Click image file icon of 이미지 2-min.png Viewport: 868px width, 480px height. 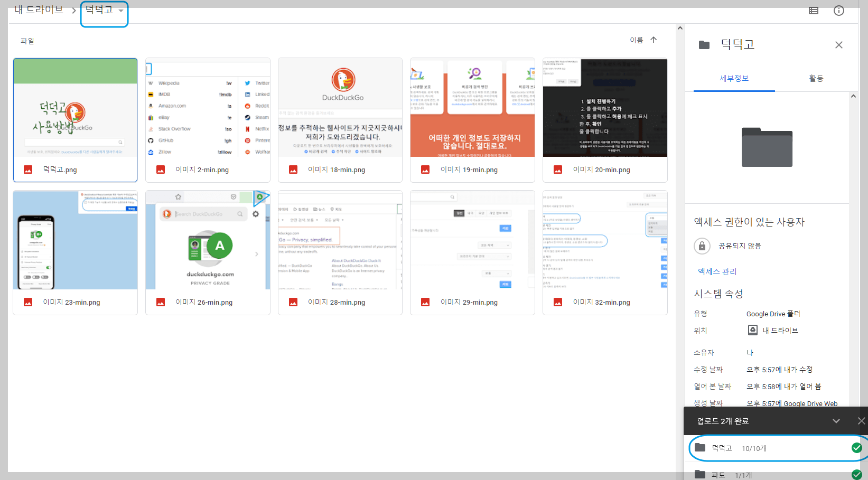click(x=161, y=170)
